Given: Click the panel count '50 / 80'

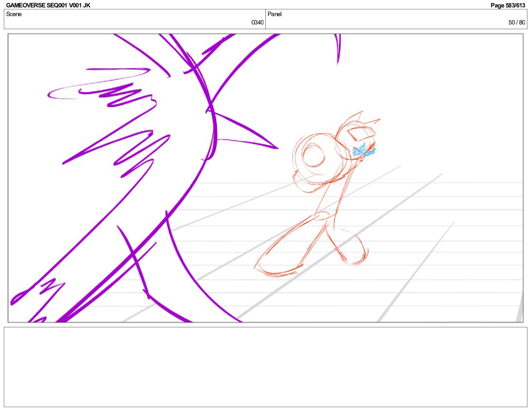Looking at the screenshot, I should (x=517, y=22).
